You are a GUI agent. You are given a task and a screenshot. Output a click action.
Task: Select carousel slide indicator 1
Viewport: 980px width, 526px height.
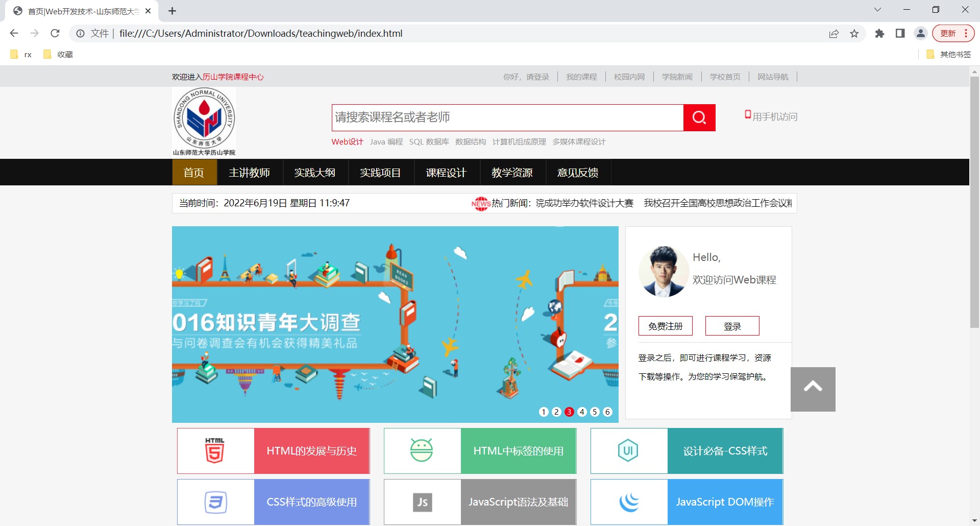544,412
